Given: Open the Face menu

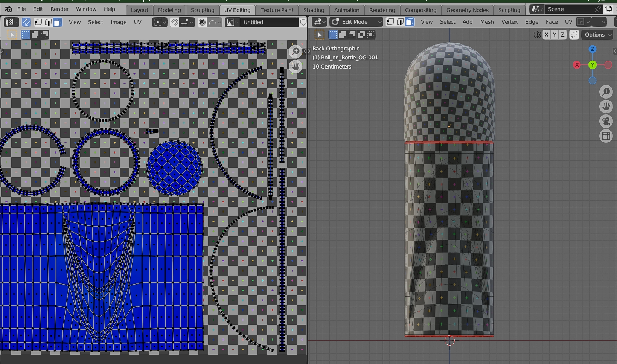Looking at the screenshot, I should pyautogui.click(x=551, y=22).
